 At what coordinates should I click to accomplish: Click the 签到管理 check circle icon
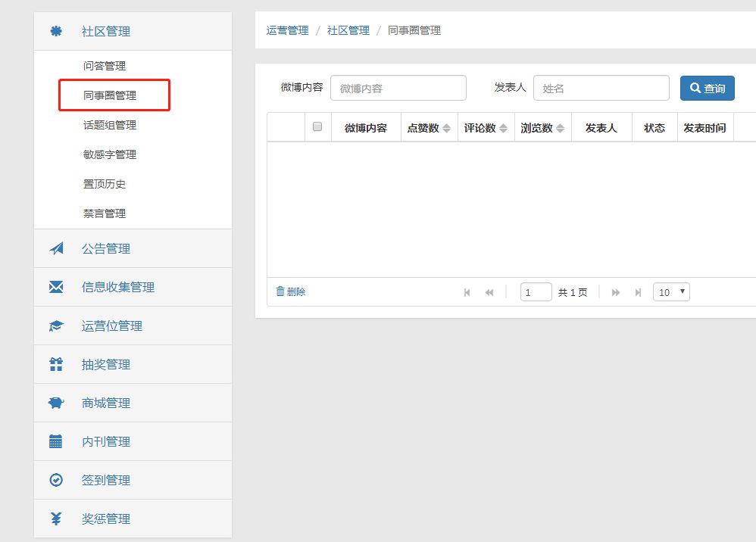pyautogui.click(x=56, y=480)
